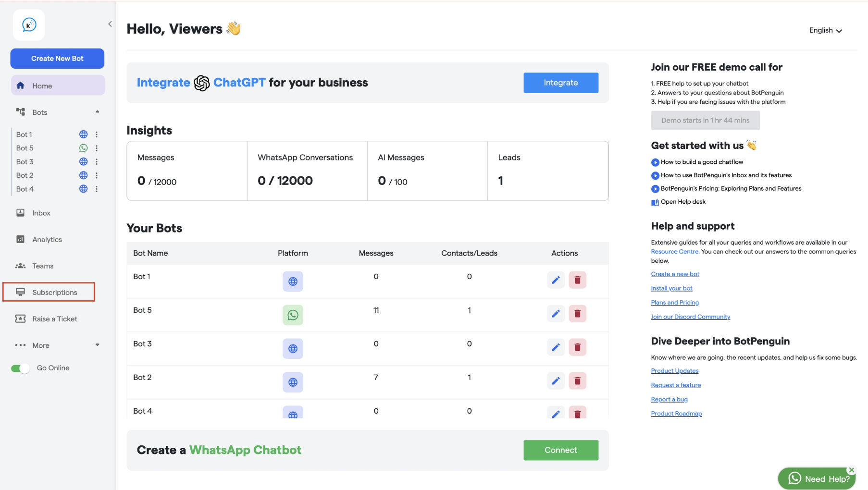
Task: Collapse the sidebar with the arrow
Action: click(110, 24)
